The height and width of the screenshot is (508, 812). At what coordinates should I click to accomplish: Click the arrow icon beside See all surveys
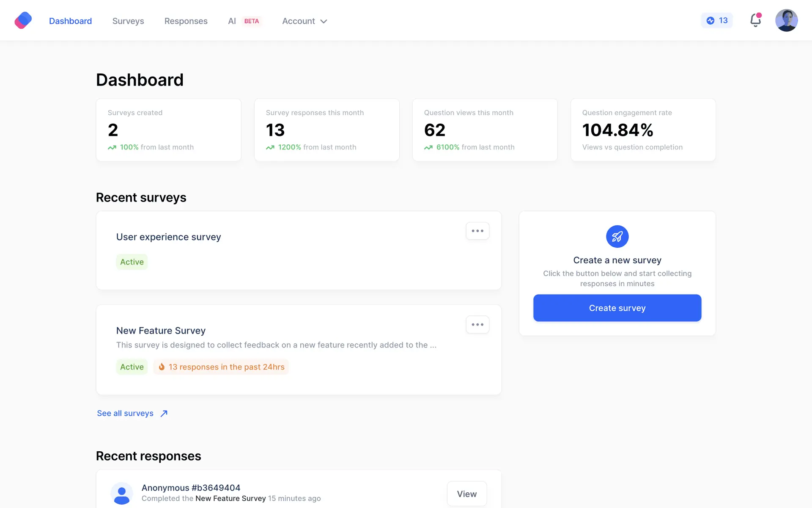point(164,414)
